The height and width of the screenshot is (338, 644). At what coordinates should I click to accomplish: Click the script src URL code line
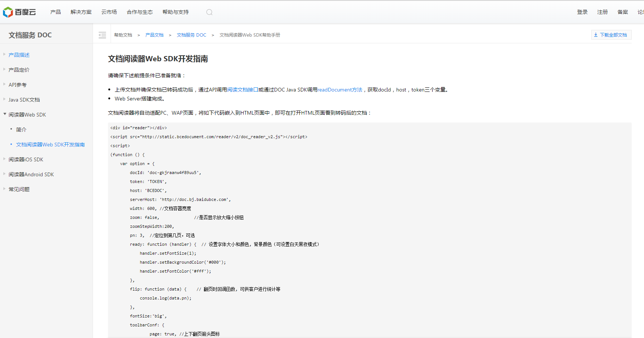(209, 137)
